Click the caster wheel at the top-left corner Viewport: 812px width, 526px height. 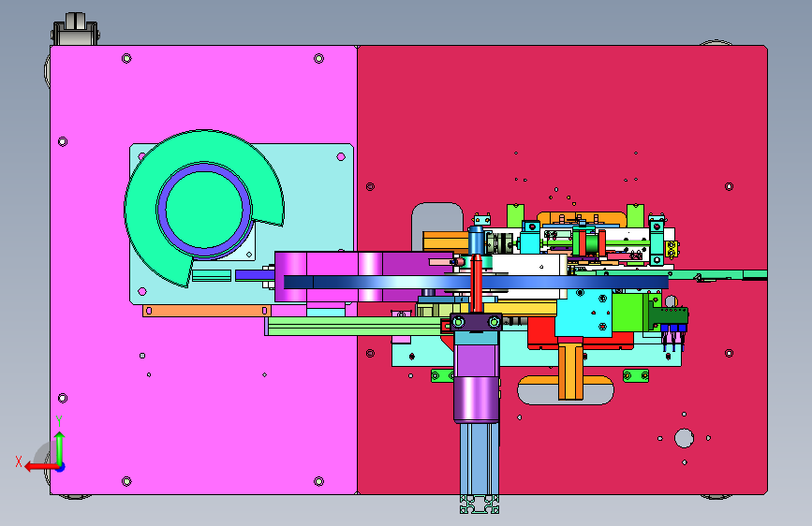coord(76,29)
